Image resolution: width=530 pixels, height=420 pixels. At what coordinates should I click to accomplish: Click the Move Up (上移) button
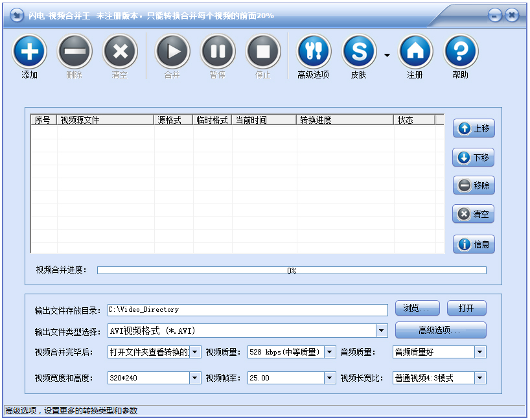(x=474, y=128)
